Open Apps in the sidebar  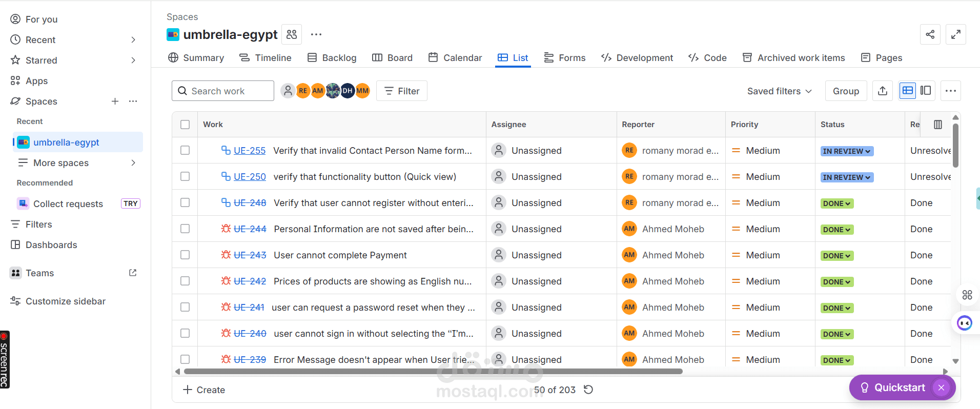[x=36, y=80]
